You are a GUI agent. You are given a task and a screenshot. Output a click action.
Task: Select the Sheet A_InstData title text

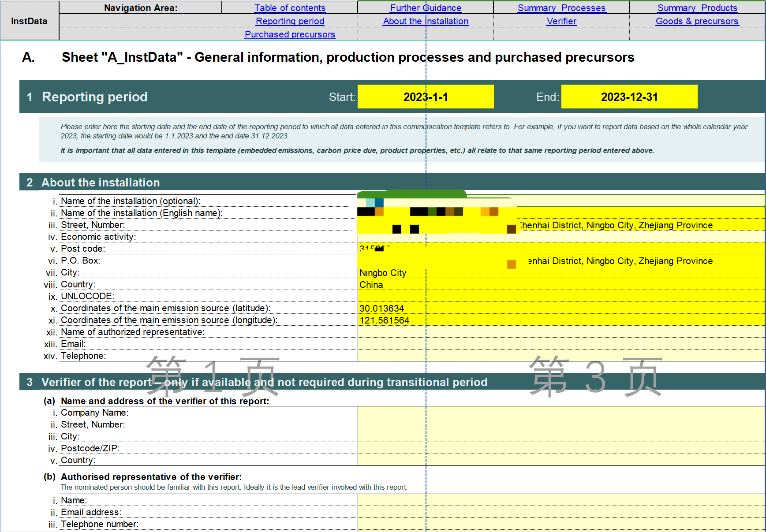click(x=348, y=57)
